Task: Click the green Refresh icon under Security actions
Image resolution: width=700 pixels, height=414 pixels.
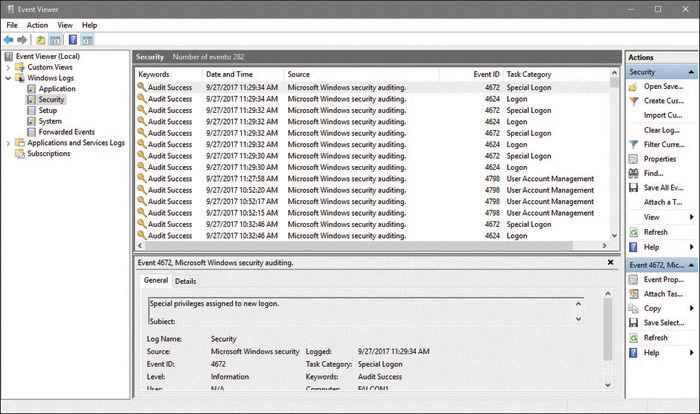Action: (x=633, y=232)
